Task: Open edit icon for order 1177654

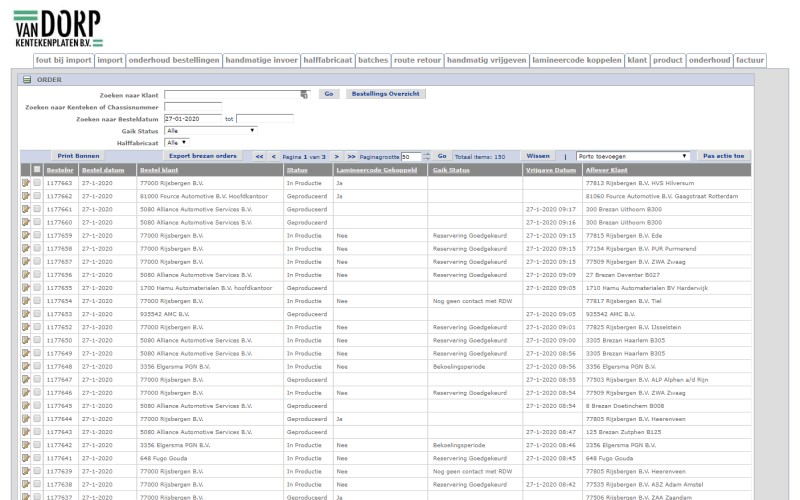Action: [26, 301]
